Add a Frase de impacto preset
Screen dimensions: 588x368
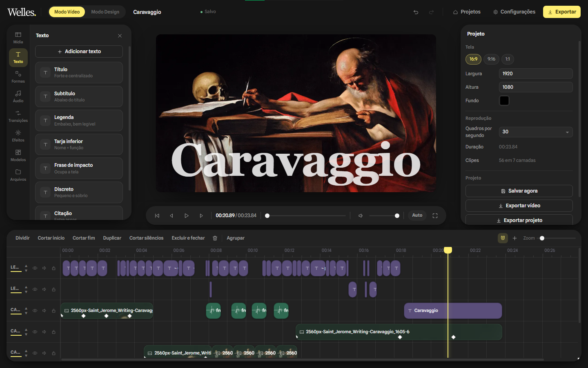click(79, 168)
